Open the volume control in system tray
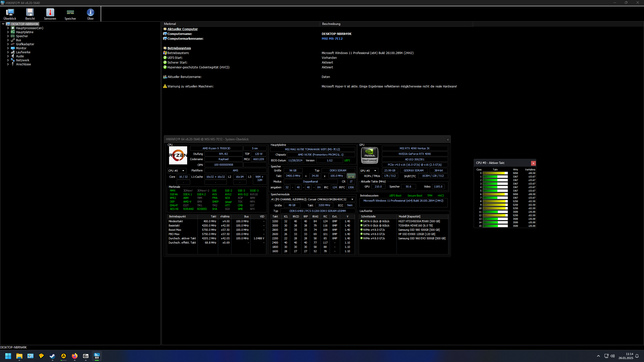Screen dimensions: 644x362 (x=613, y=356)
